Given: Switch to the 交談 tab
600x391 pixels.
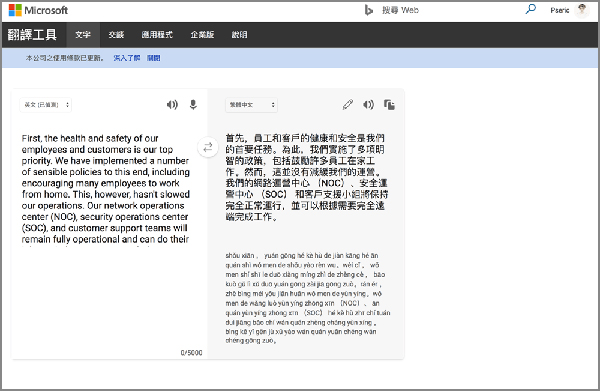Looking at the screenshot, I should tap(116, 35).
